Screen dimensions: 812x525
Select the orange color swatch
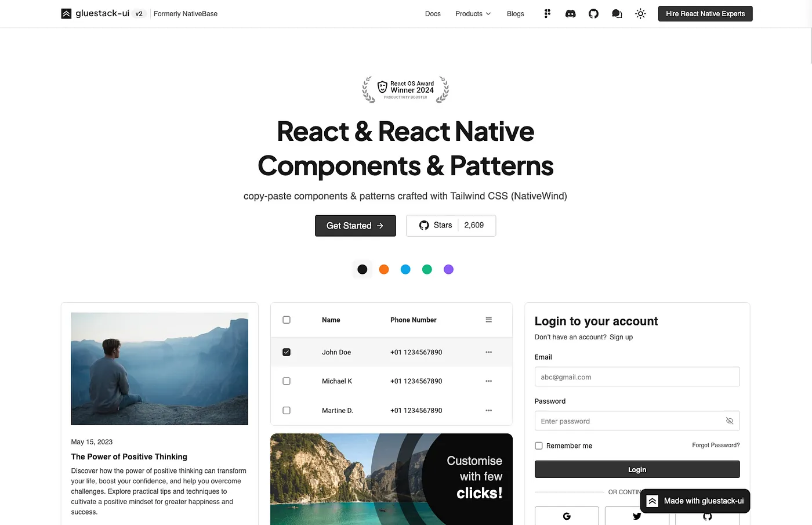point(384,269)
